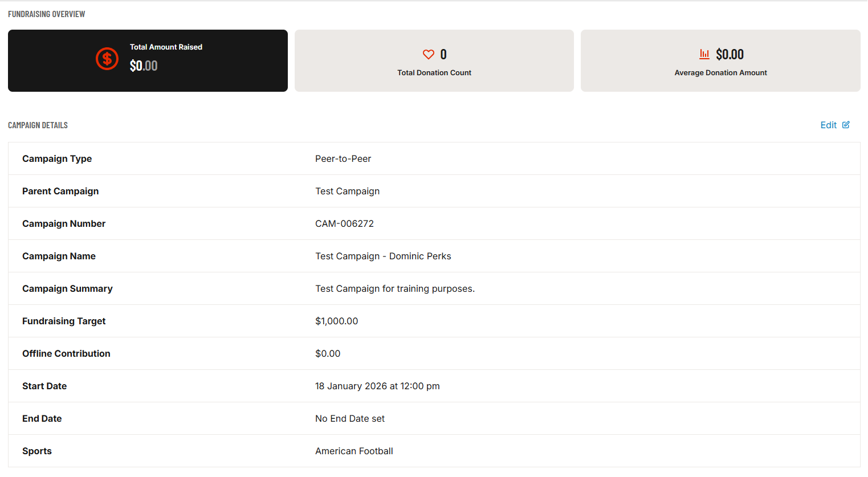Click the No End Date set text

pyautogui.click(x=350, y=419)
